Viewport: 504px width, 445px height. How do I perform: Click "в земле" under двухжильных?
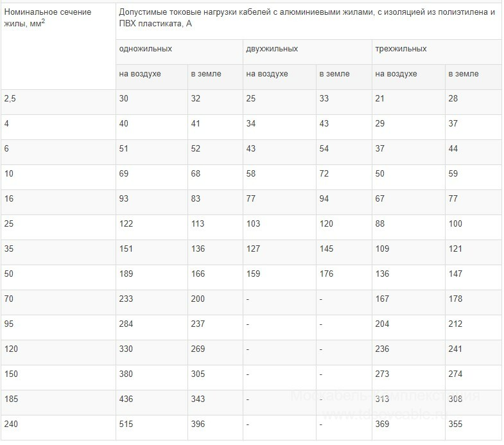(334, 74)
